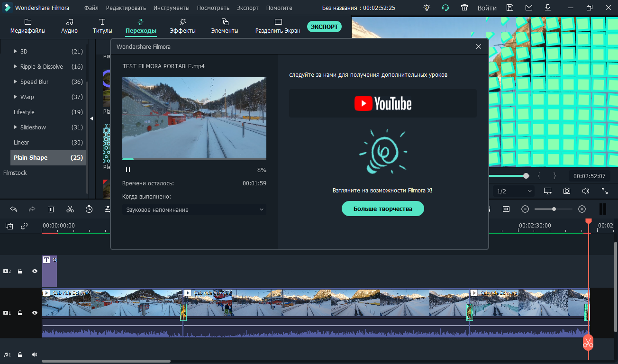Click the Войти sign-in link
This screenshot has width=618, height=364.
(x=487, y=8)
